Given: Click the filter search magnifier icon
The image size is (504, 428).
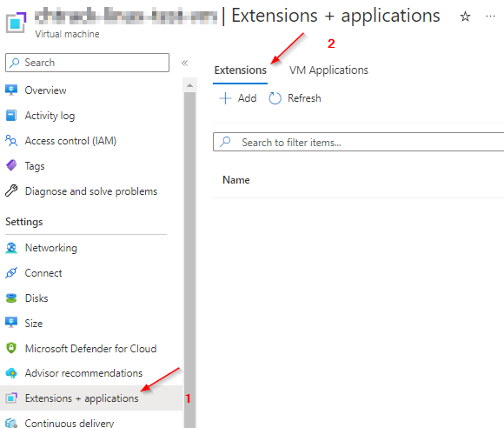Looking at the screenshot, I should click(x=225, y=142).
